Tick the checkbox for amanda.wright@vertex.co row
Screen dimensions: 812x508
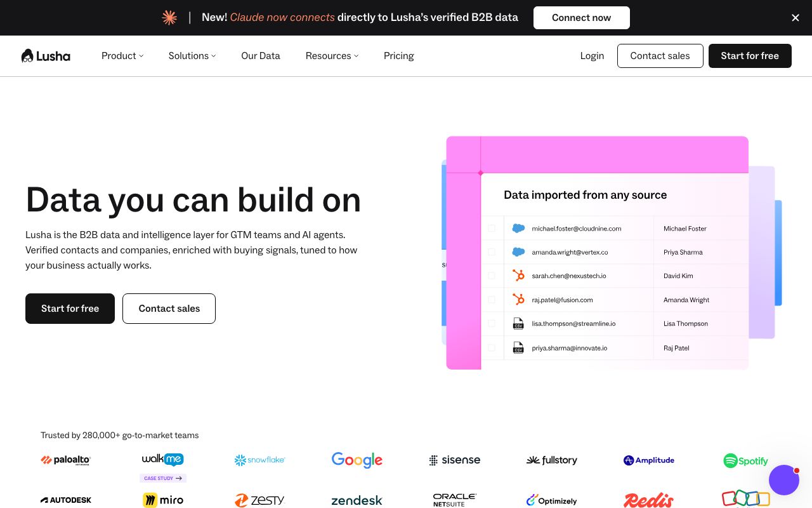[x=492, y=252]
